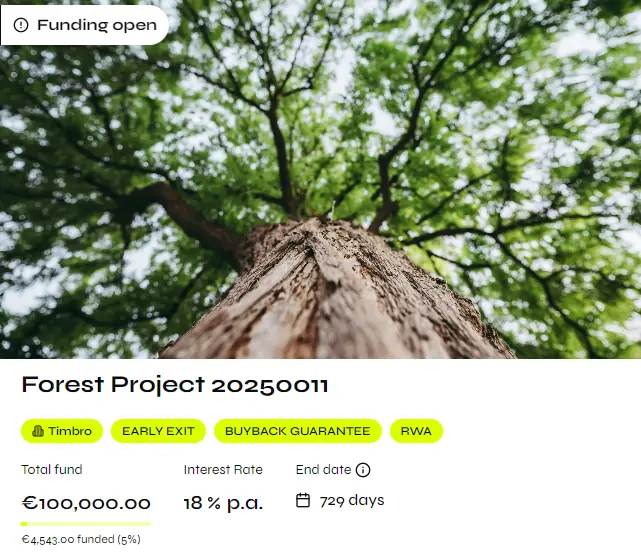The image size is (641, 556).
Task: Click the End date label
Action: click(x=323, y=469)
